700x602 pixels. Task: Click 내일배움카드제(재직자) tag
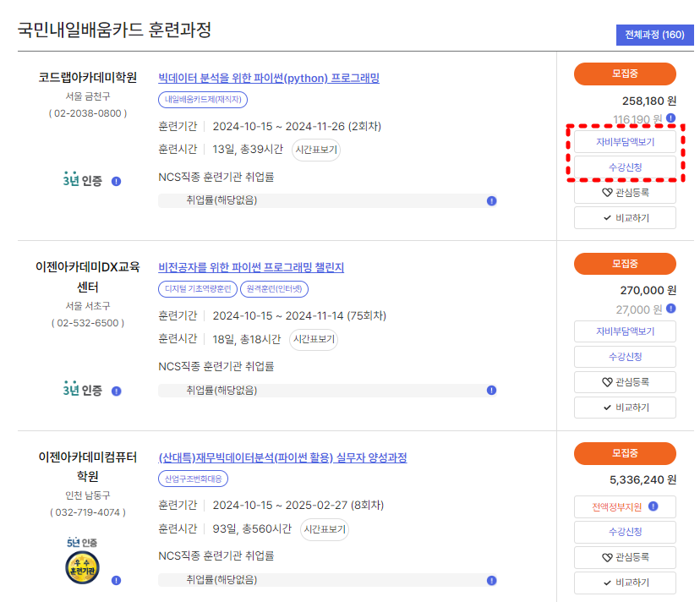[203, 100]
